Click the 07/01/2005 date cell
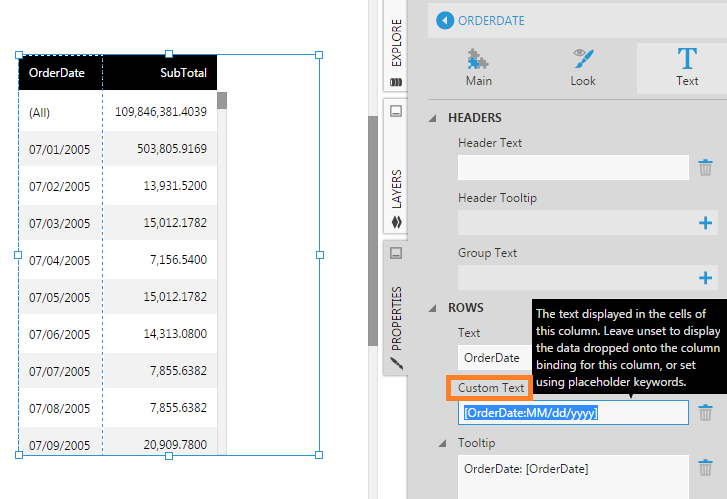Viewport: 727px width, 499px height. [60, 149]
